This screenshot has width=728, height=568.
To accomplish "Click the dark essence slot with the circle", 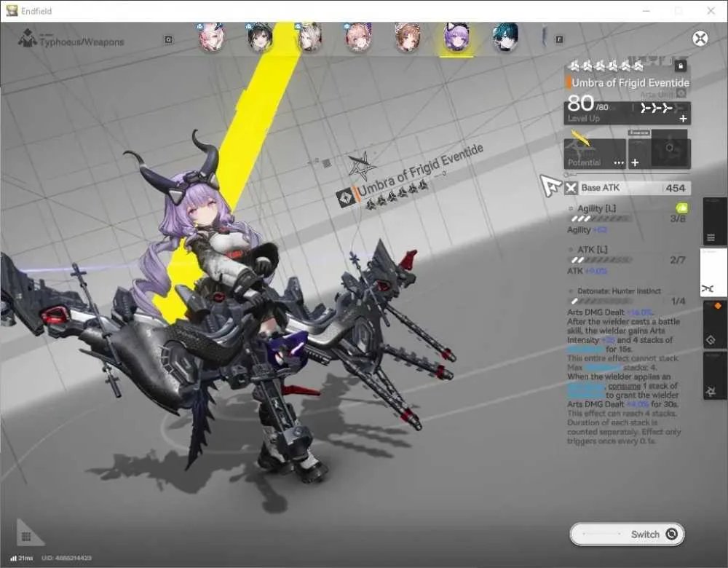I will click(669, 149).
